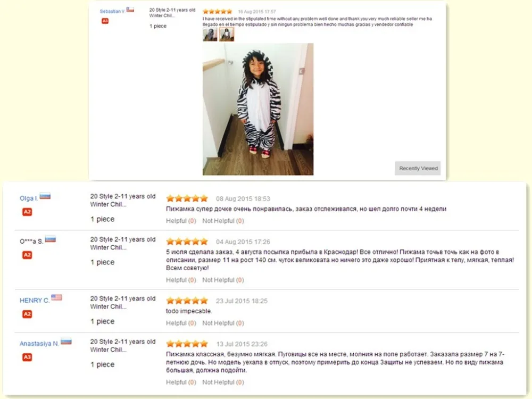Open the large zebra costume photo

click(258, 109)
